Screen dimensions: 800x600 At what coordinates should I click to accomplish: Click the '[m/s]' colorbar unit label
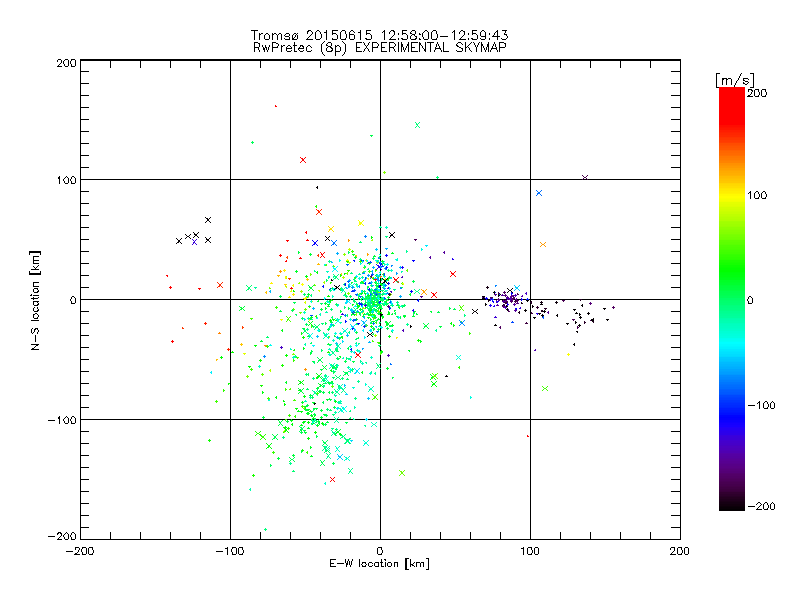coord(735,80)
